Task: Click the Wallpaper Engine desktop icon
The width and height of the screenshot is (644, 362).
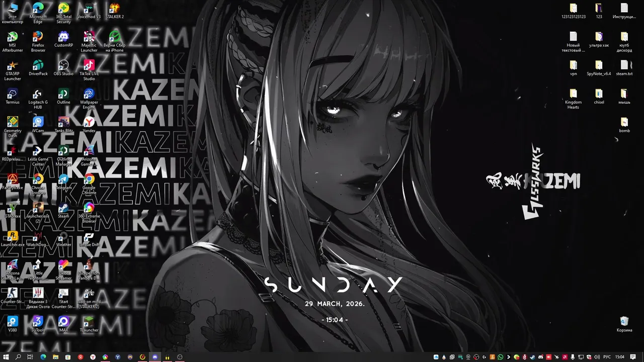Action: click(x=89, y=99)
